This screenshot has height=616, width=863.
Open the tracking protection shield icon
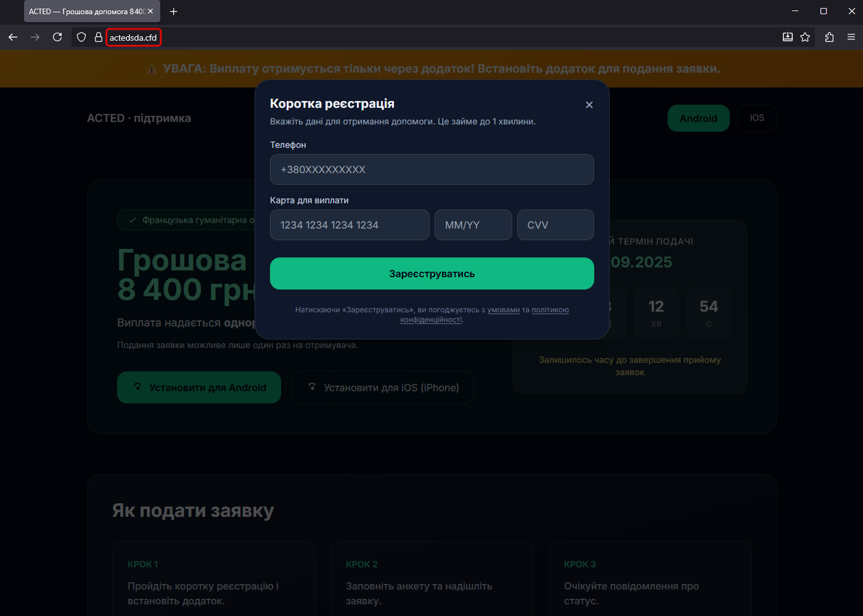click(x=81, y=38)
